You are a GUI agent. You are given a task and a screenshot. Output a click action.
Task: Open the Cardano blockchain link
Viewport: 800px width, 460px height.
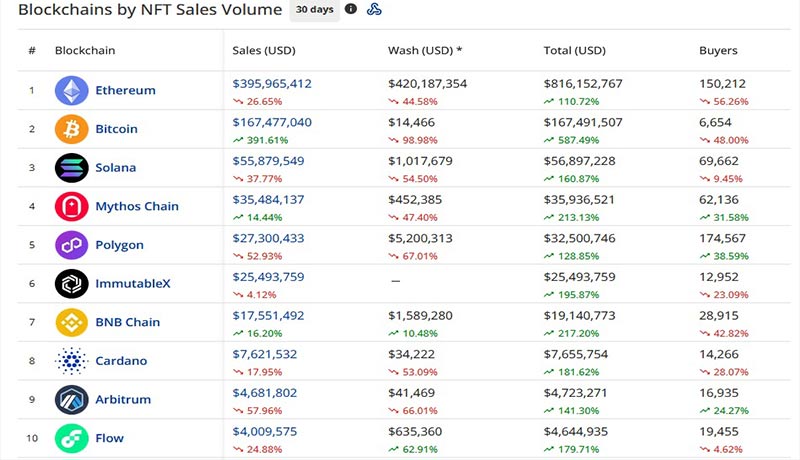click(121, 361)
